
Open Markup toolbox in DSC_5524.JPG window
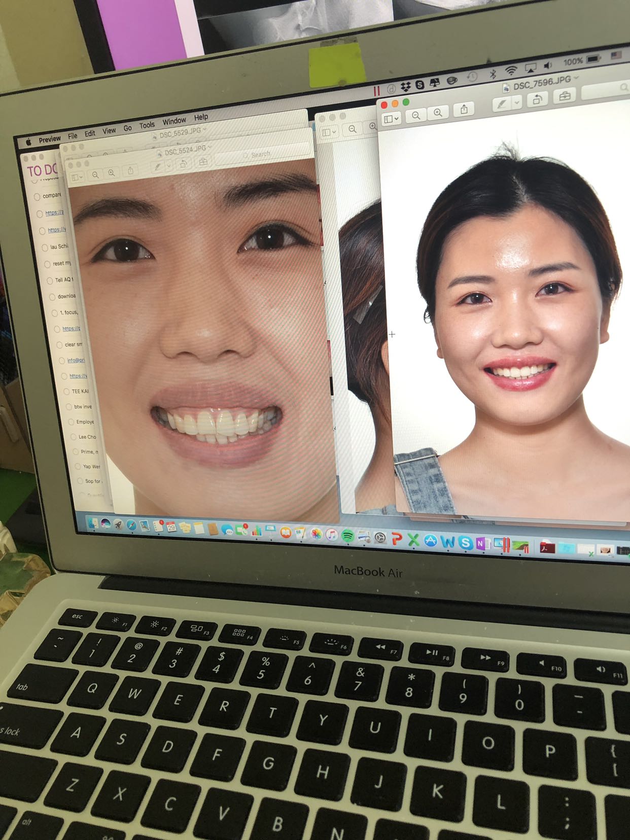[x=203, y=161]
